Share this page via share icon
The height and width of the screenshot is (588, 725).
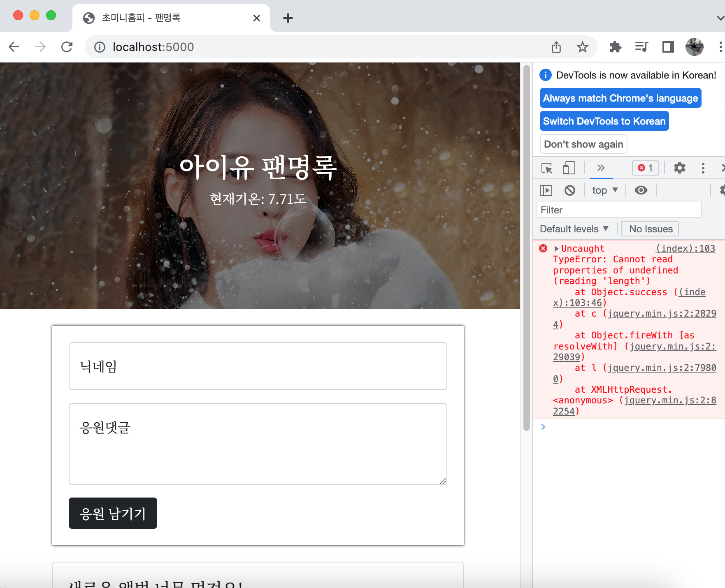pos(556,47)
